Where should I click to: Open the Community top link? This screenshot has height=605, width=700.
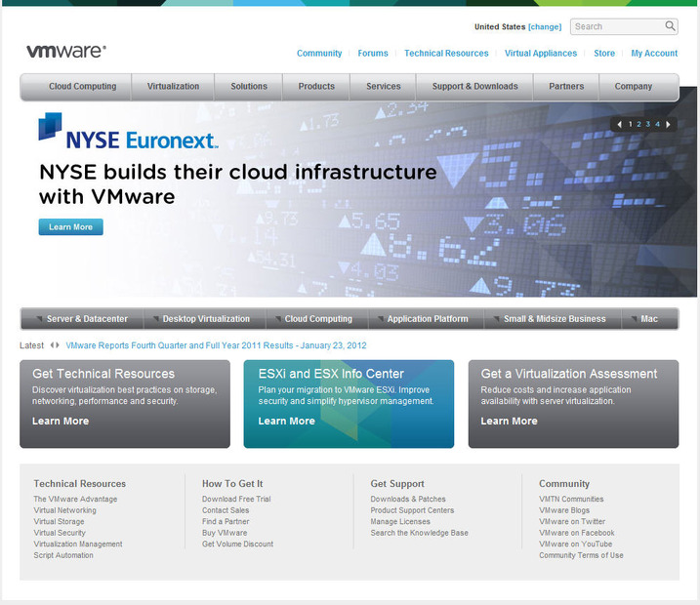coord(319,53)
